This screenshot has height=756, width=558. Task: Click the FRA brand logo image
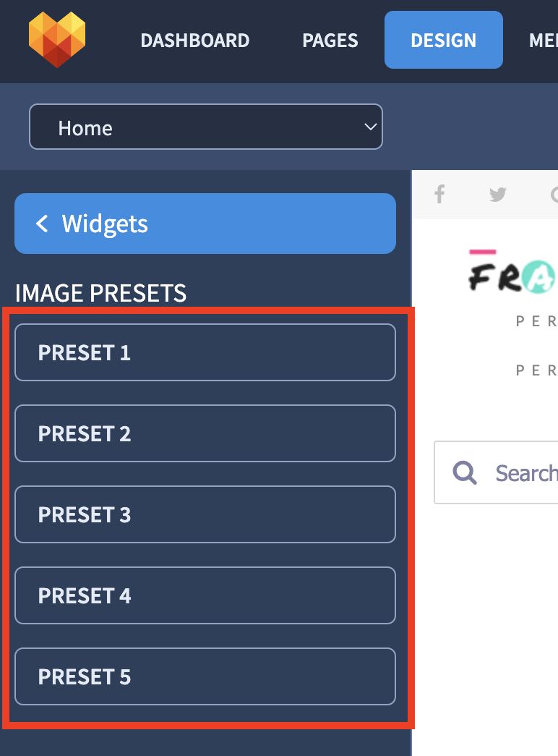[x=512, y=273]
